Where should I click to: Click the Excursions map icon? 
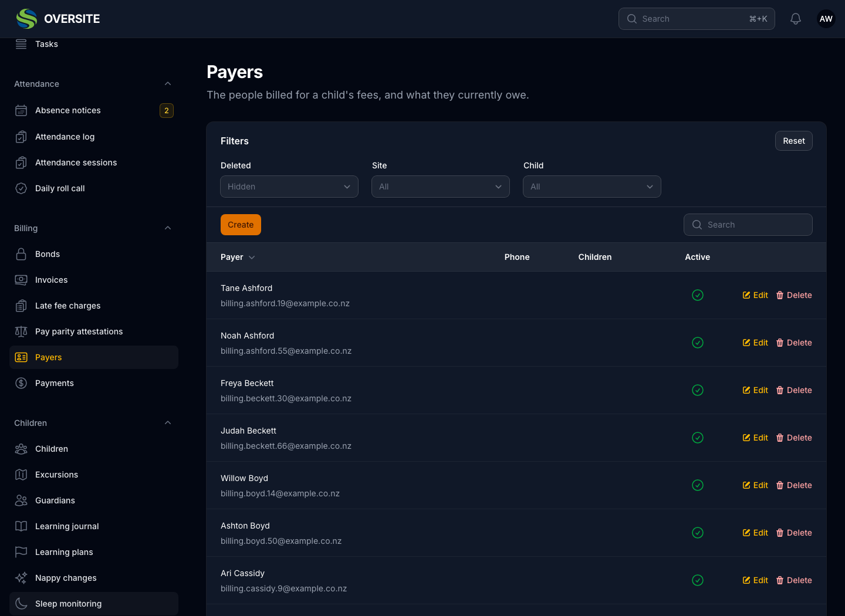21,475
